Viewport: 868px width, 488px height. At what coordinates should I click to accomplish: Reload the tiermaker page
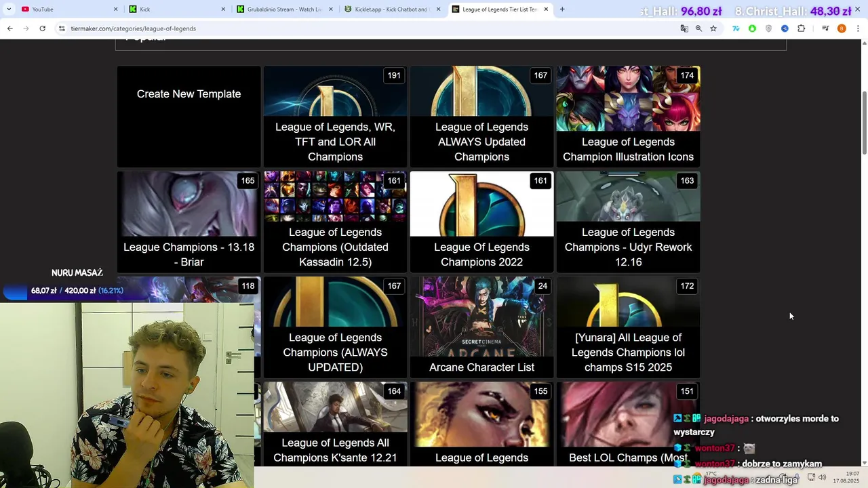[x=42, y=28]
